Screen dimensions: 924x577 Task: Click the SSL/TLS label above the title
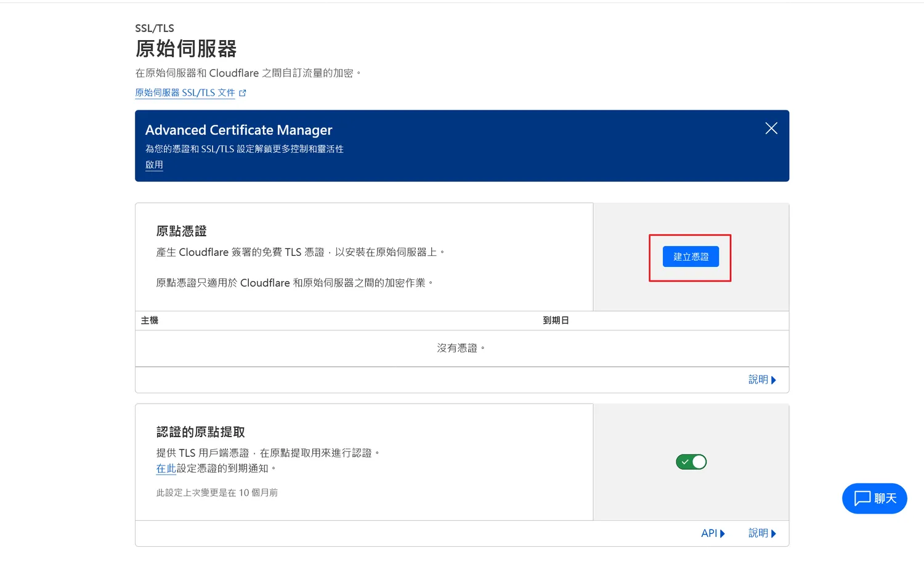click(155, 28)
